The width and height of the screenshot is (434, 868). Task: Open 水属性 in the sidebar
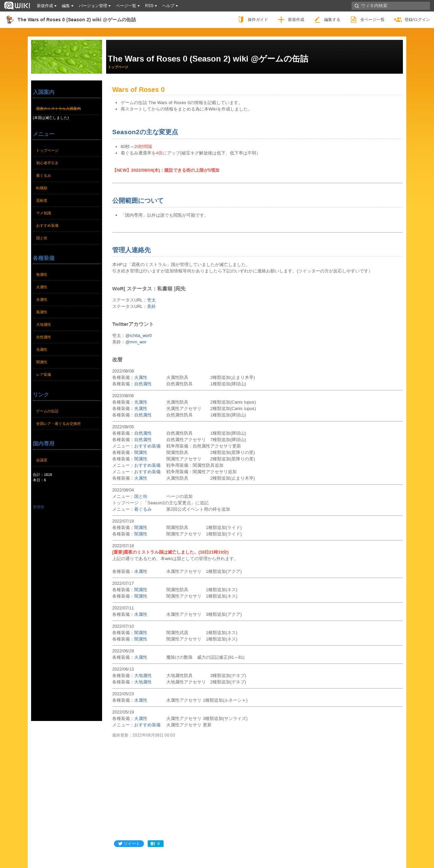(42, 299)
